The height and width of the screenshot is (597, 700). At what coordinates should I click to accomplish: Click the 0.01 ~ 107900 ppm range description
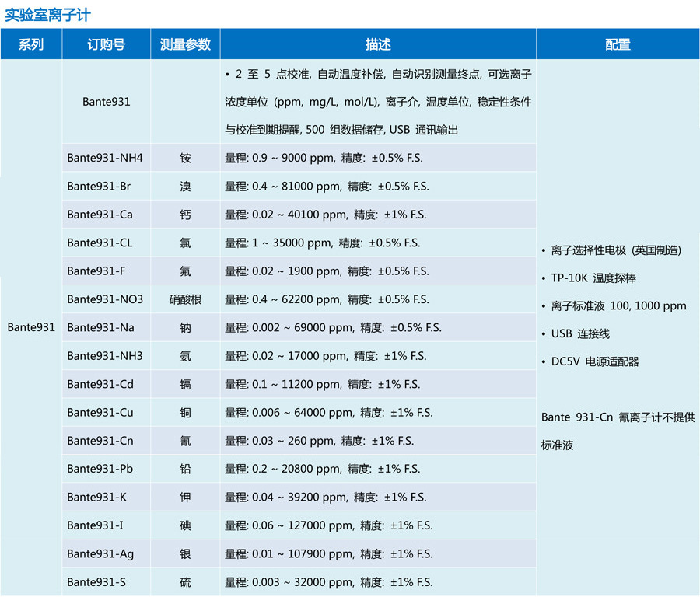pyautogui.click(x=328, y=553)
